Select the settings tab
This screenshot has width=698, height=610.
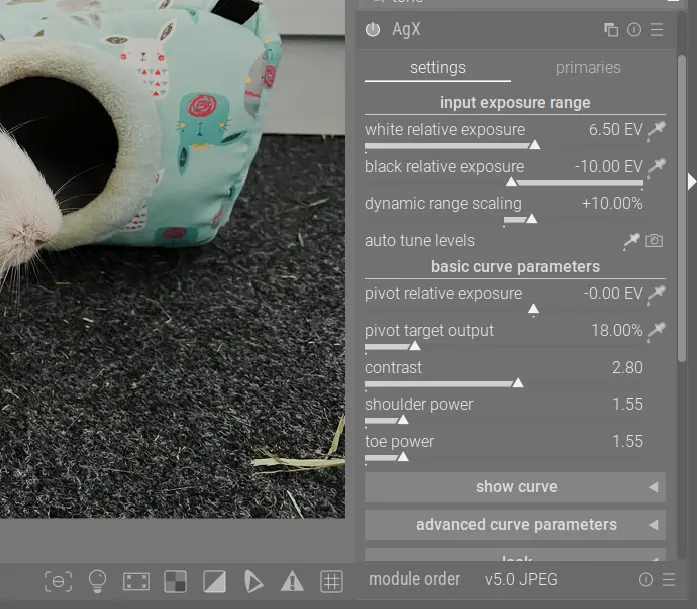point(438,67)
